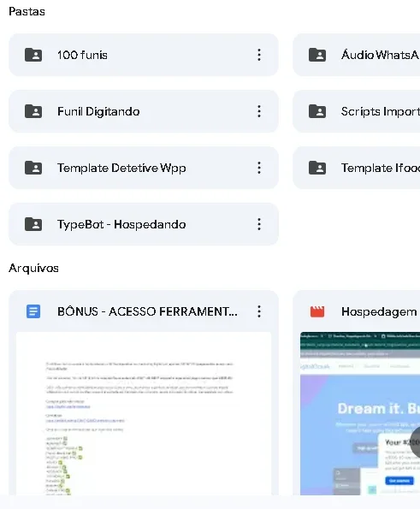Select the 100 funis folder name
The image size is (420, 509).
(82, 55)
